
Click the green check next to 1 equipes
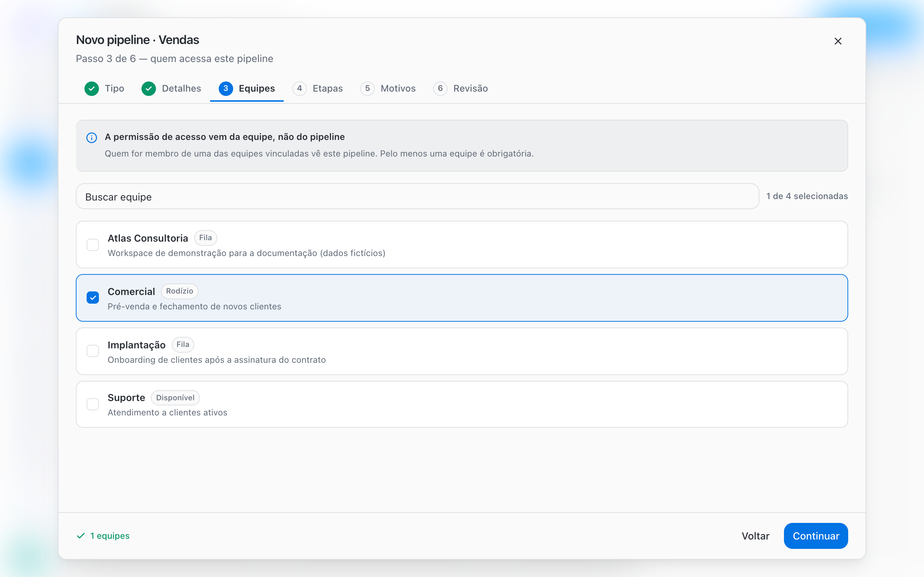point(81,536)
